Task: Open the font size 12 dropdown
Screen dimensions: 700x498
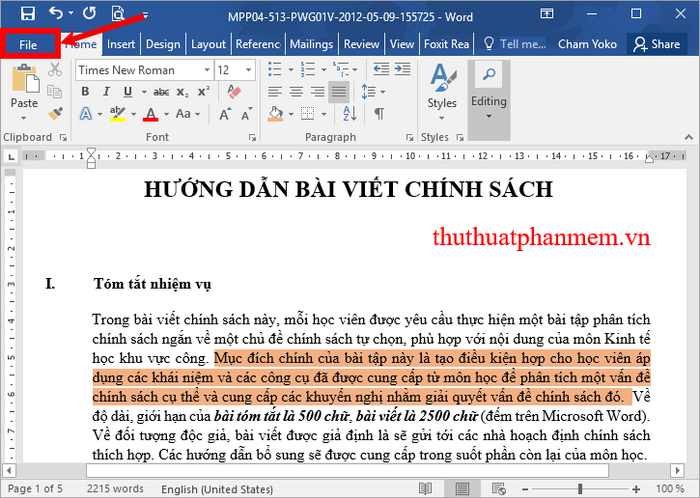Action: (248, 70)
